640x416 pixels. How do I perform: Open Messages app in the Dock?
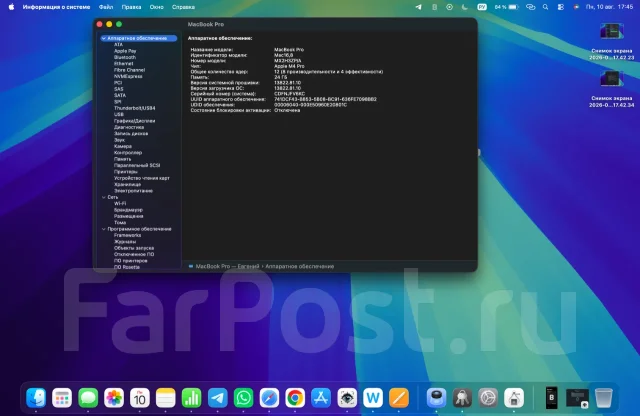(x=88, y=398)
